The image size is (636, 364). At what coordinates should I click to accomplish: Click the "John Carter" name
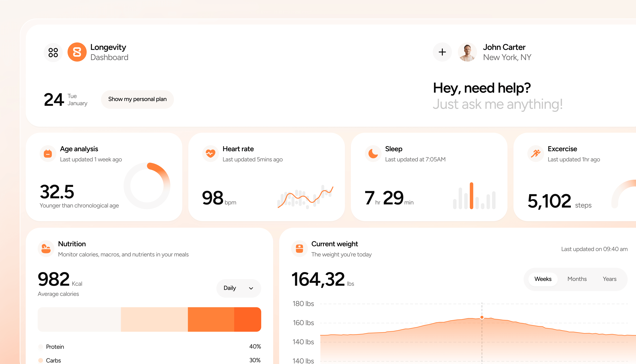tap(504, 47)
